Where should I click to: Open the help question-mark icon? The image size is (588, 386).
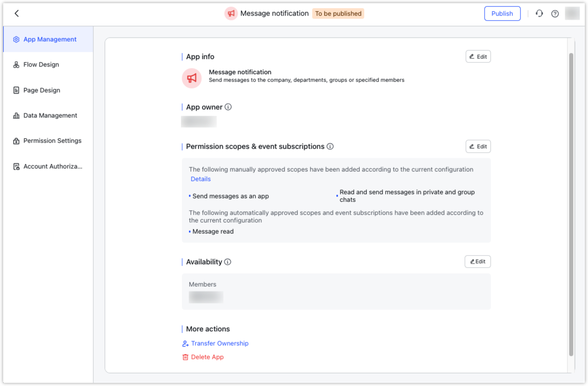tap(555, 13)
